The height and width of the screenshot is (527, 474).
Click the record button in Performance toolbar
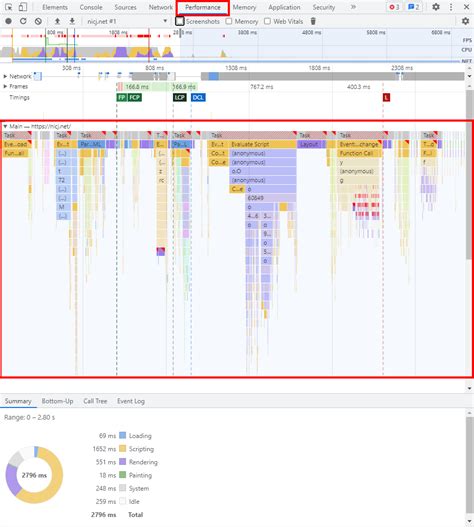[8, 21]
